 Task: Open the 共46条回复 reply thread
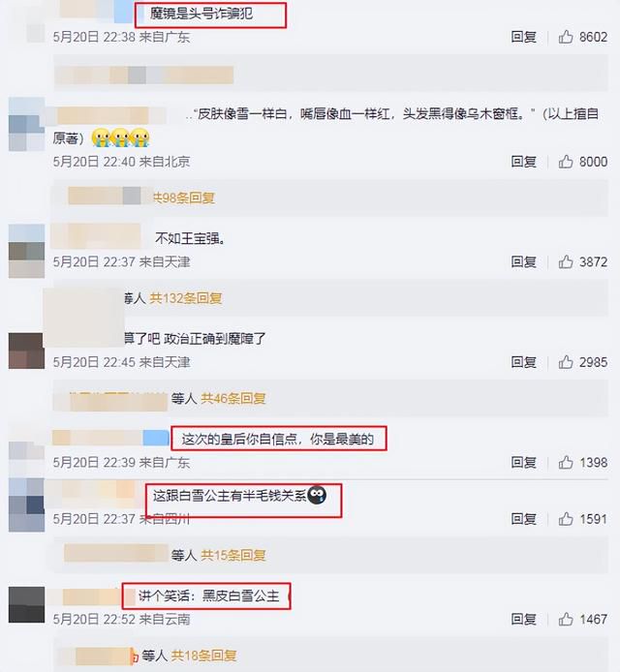tap(233, 398)
